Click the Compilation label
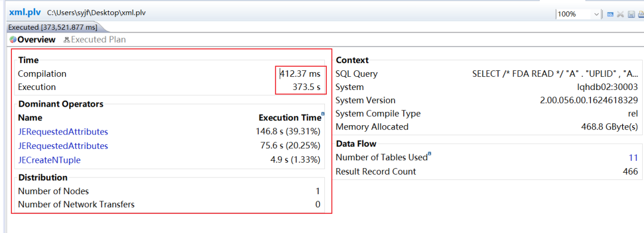This screenshot has width=644, height=233. pyautogui.click(x=42, y=74)
